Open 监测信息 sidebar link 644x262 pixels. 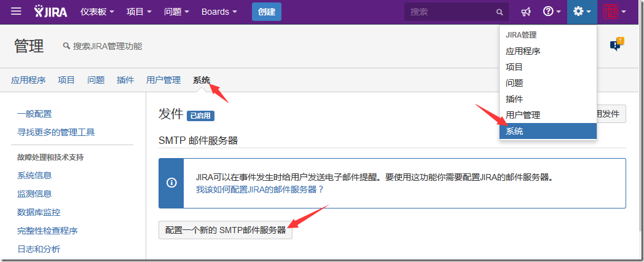(x=34, y=194)
